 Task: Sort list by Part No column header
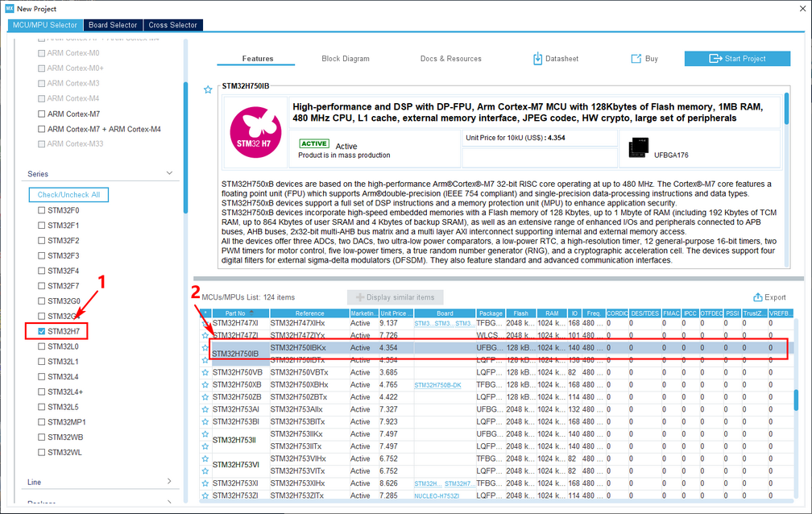tap(235, 313)
